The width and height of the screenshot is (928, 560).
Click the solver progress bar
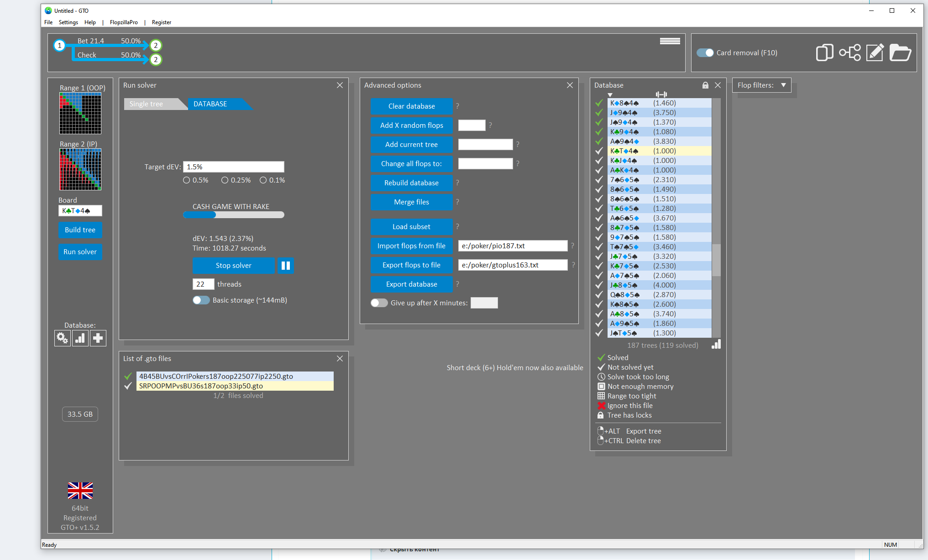pos(234,215)
